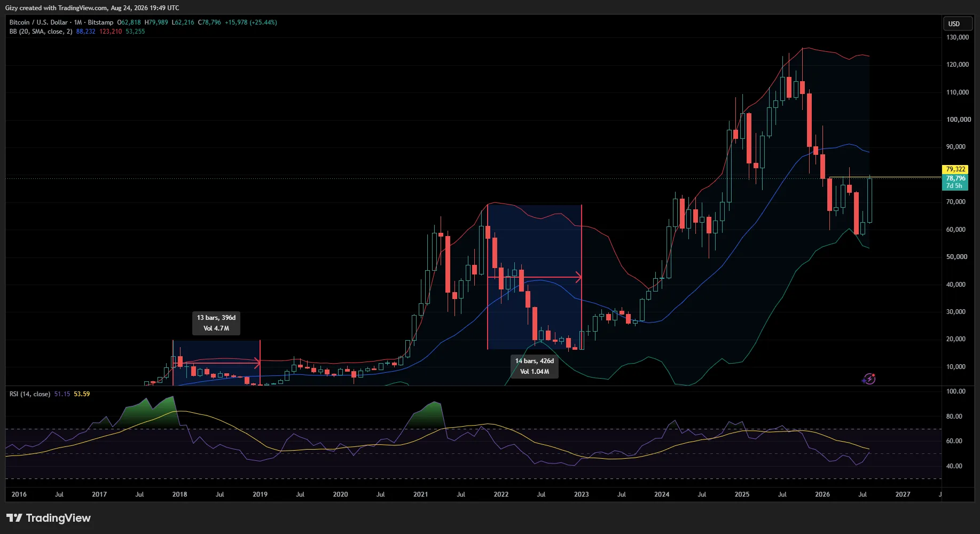The image size is (980, 534).
Task: Click 2024 on the time axis
Action: pos(662,494)
